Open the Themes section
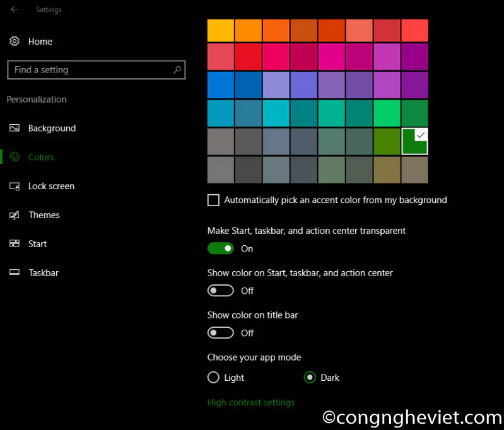 [44, 215]
